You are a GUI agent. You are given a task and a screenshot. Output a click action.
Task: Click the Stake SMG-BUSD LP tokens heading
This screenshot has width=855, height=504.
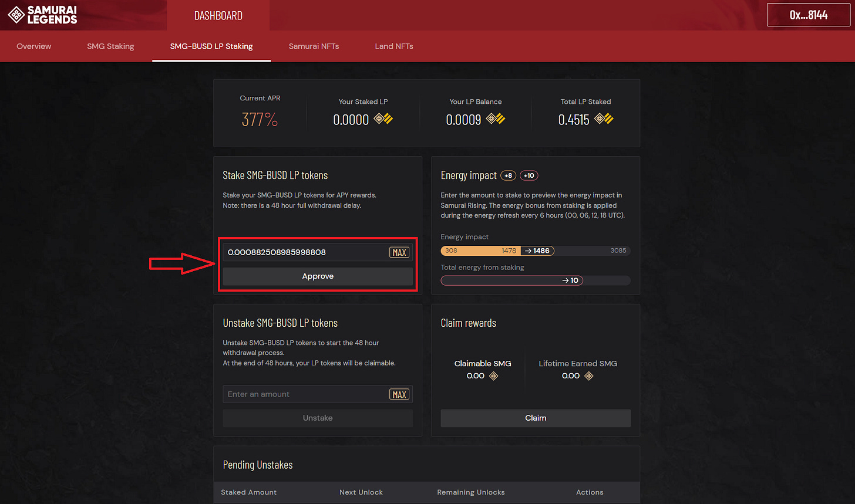pyautogui.click(x=275, y=175)
